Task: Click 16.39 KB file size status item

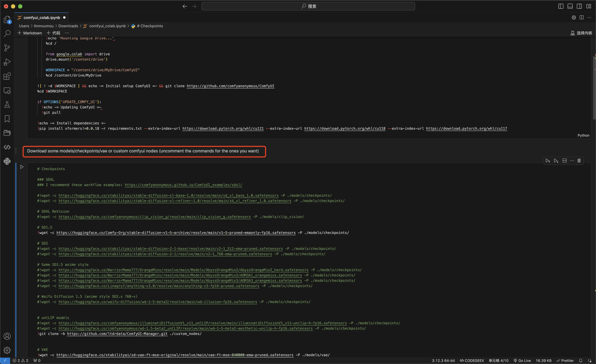Action: pyautogui.click(x=543, y=360)
